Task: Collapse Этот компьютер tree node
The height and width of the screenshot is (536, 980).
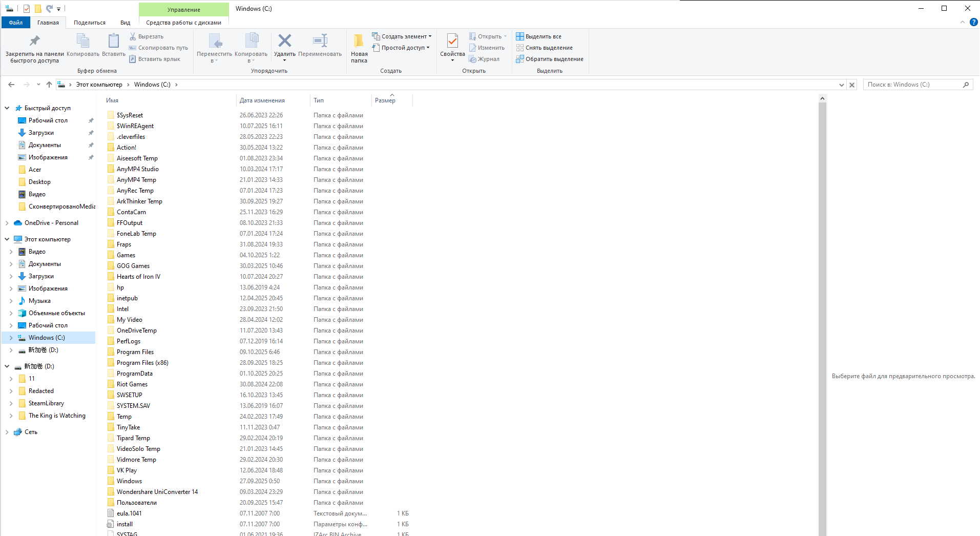Action: pyautogui.click(x=7, y=239)
